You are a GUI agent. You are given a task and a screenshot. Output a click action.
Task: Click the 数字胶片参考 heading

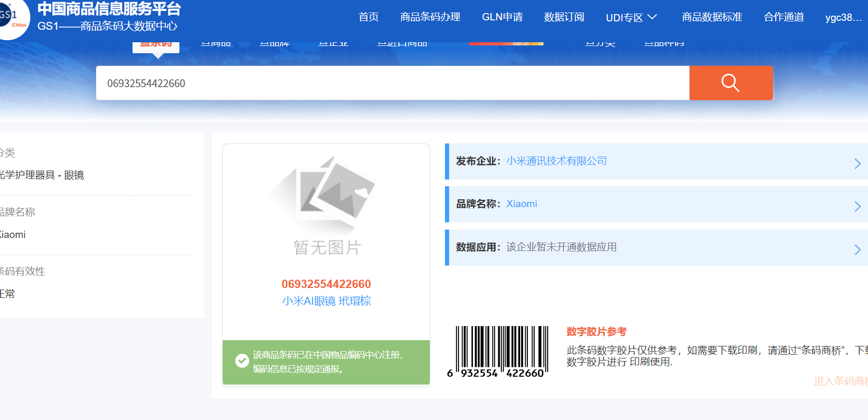(597, 331)
